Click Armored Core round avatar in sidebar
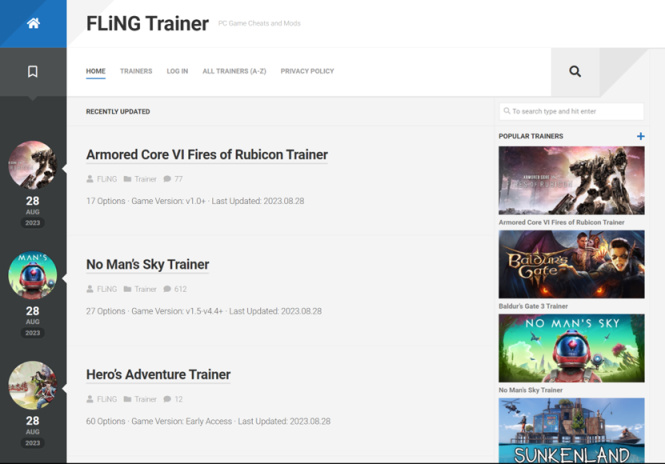The image size is (665, 464). pos(33,165)
